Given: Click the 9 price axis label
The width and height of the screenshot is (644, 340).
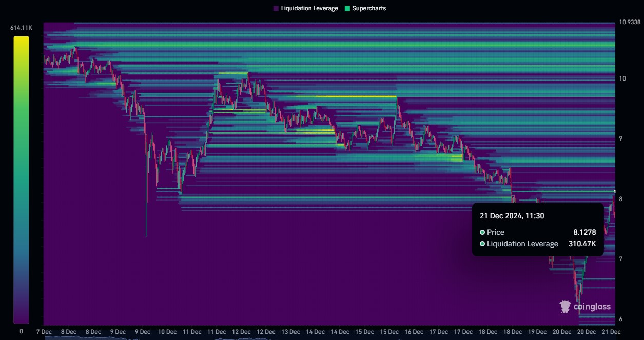Looking at the screenshot, I should click(x=621, y=138).
